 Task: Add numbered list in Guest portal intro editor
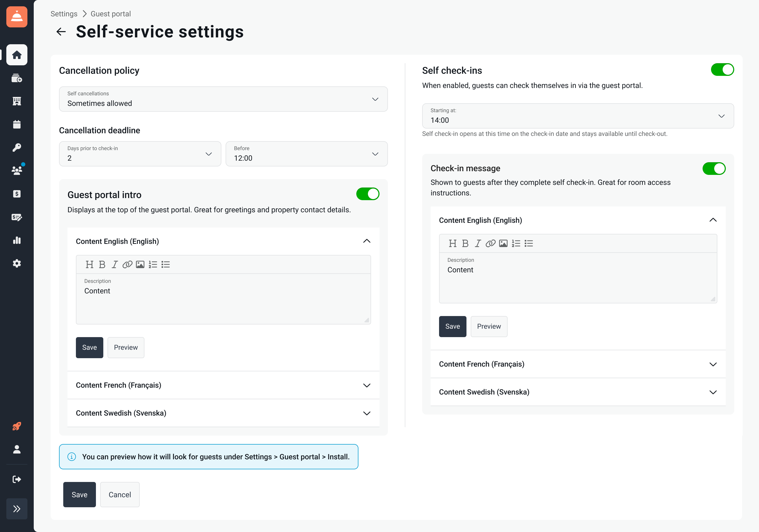click(153, 264)
